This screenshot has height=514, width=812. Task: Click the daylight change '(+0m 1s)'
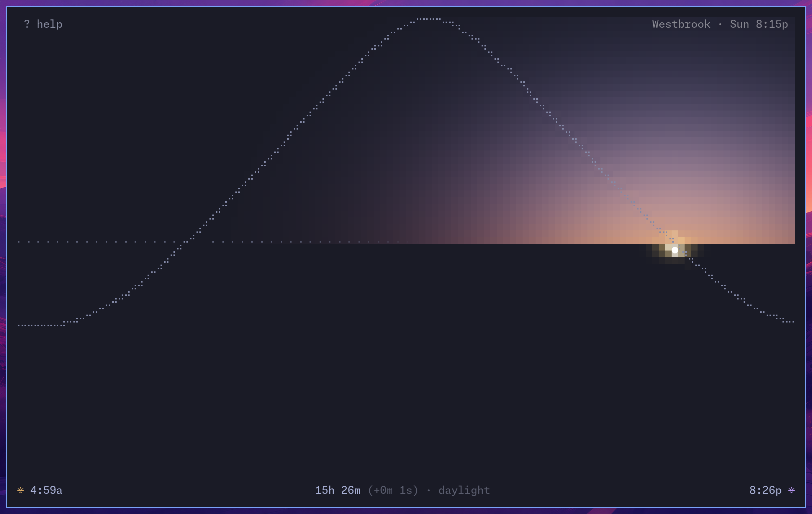click(393, 490)
